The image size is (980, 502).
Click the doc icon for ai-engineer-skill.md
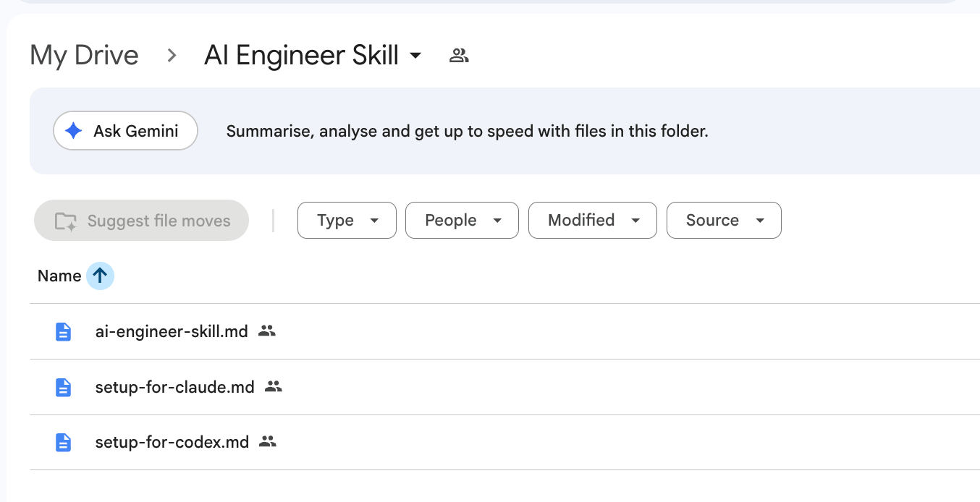pos(64,332)
